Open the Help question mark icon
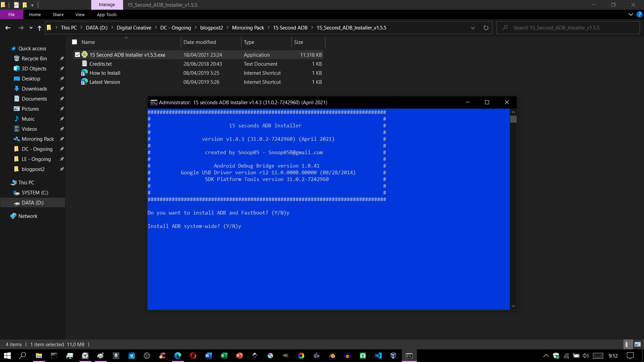 (x=639, y=14)
